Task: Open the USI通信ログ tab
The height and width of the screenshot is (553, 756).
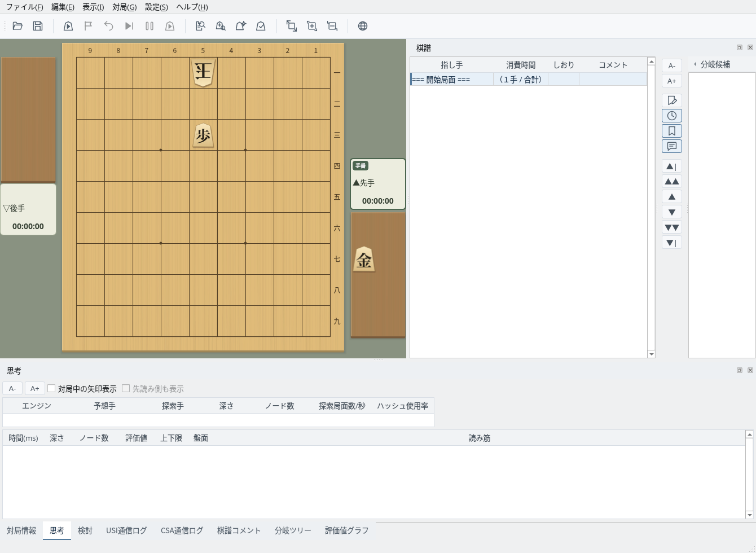Action: click(x=126, y=530)
